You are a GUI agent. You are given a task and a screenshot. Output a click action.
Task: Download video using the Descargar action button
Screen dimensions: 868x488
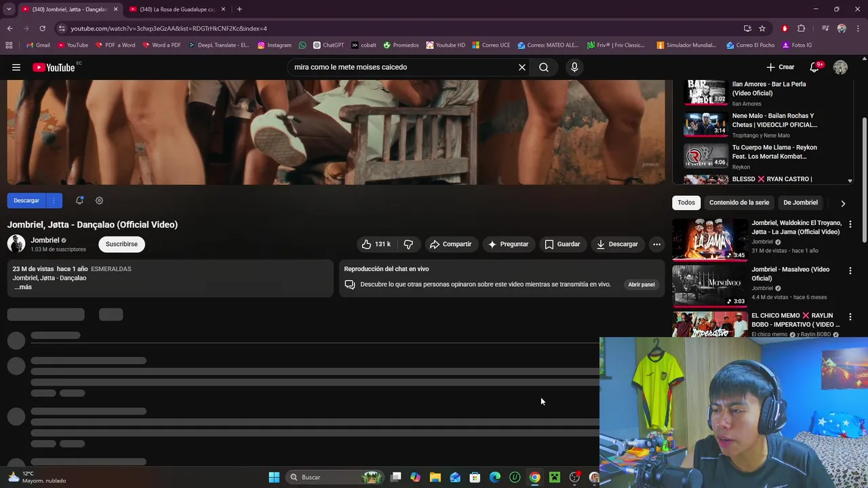(x=617, y=244)
